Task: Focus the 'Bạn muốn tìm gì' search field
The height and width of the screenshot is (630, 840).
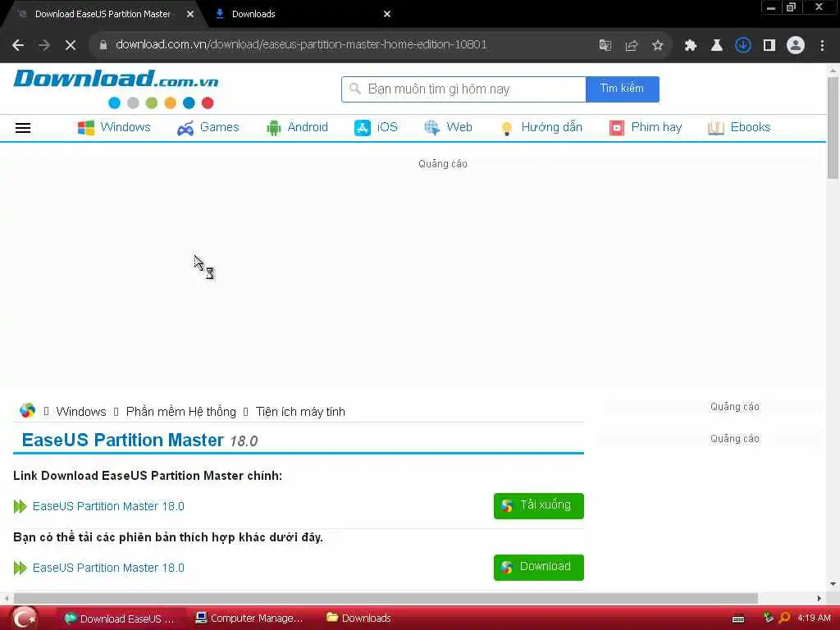Action: tap(463, 89)
